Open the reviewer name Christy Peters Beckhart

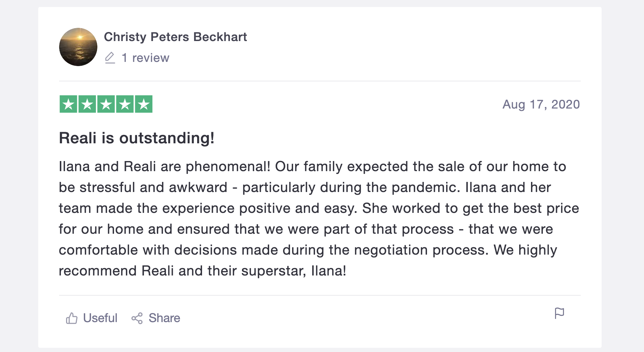175,37
